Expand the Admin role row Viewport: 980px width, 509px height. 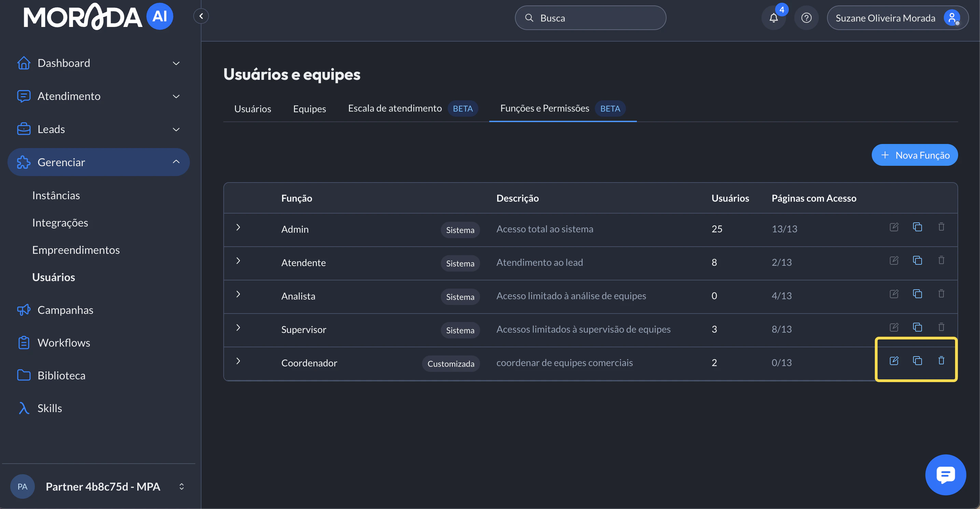(x=239, y=228)
